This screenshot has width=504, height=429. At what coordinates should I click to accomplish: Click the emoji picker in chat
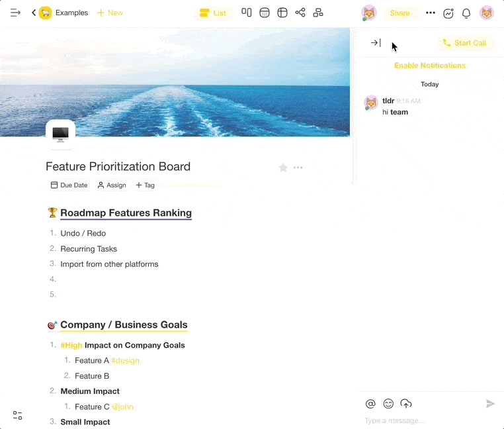[388, 404]
